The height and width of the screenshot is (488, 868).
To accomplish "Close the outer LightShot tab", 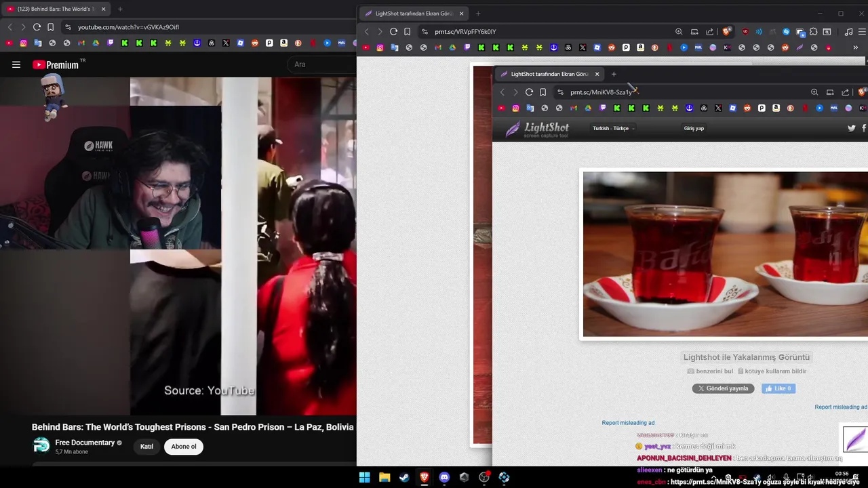I will (x=462, y=14).
